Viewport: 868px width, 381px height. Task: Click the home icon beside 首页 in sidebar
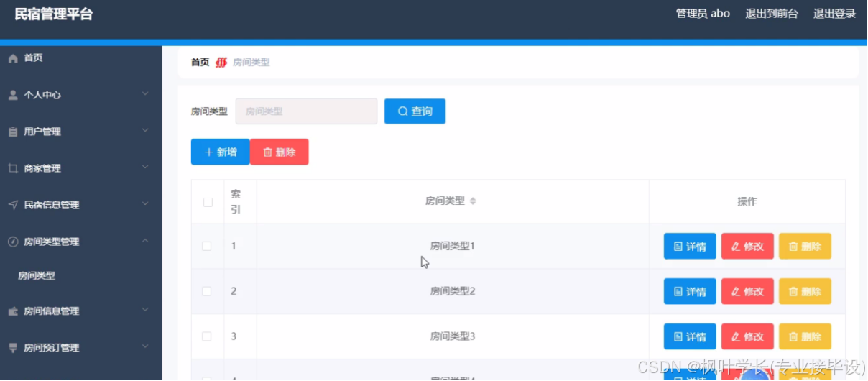coord(13,58)
